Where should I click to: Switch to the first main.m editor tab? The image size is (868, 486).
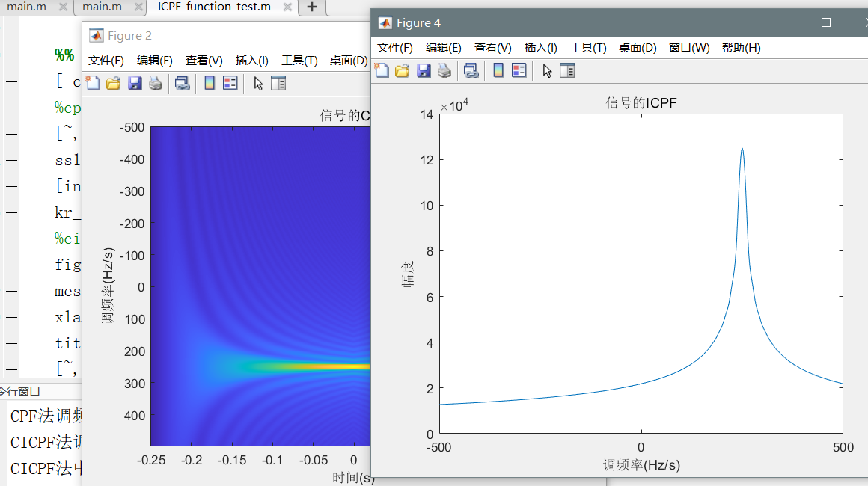(26, 7)
